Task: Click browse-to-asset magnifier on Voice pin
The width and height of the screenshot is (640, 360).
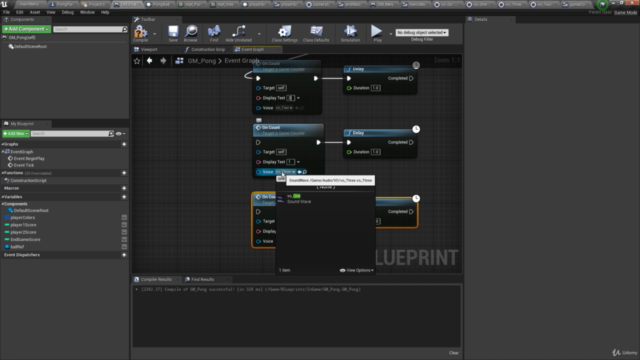Action: (304, 172)
